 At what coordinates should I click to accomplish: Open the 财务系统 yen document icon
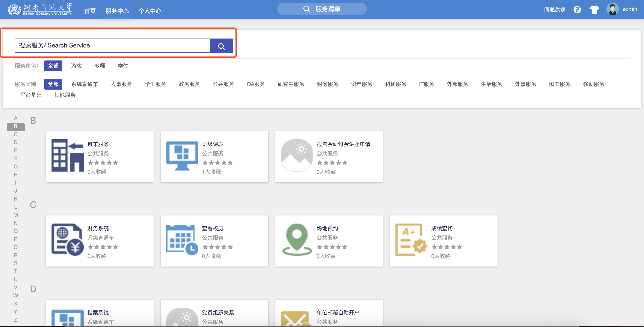[x=67, y=239]
